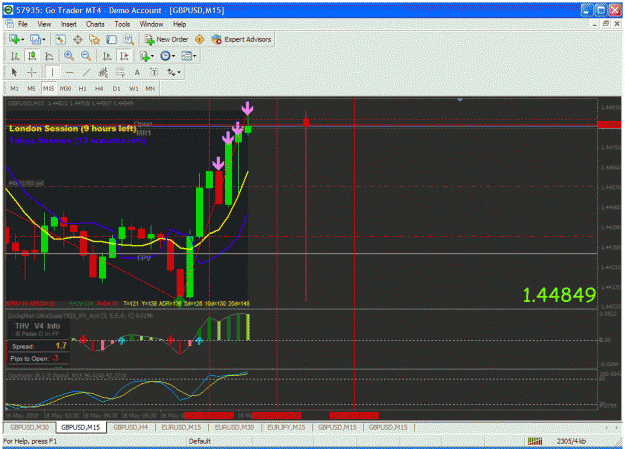This screenshot has width=625, height=449.
Task: Select the arrow cursor tool
Action: coord(15,73)
